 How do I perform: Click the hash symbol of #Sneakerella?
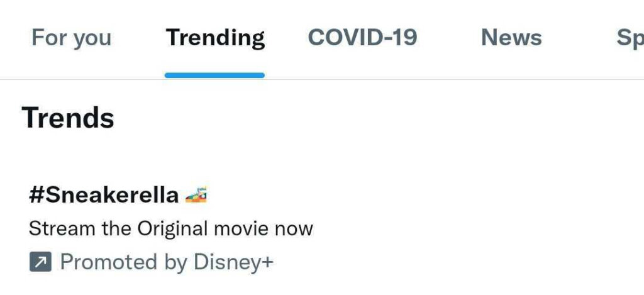point(35,194)
